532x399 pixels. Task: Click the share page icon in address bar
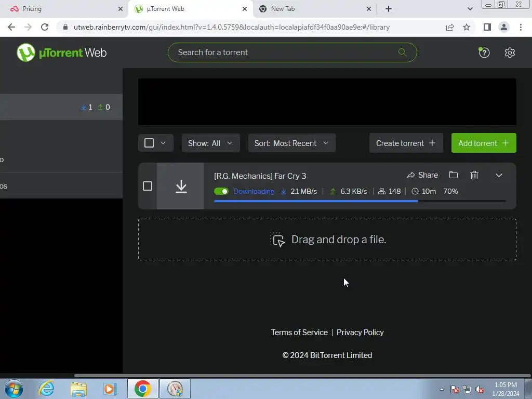coord(450,27)
